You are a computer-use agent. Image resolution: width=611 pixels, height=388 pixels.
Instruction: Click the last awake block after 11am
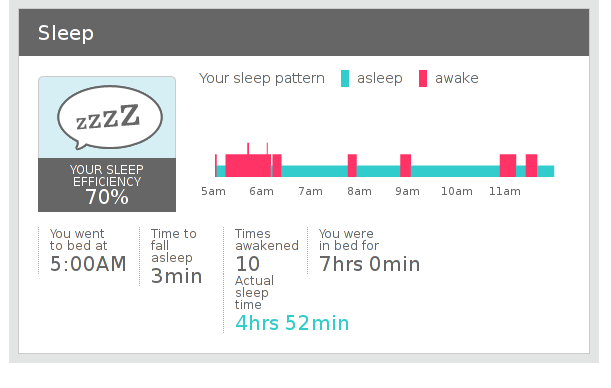(532, 166)
